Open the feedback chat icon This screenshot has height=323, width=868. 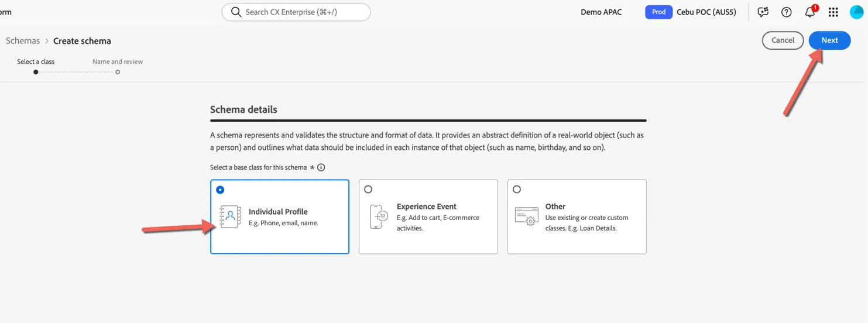tap(763, 12)
